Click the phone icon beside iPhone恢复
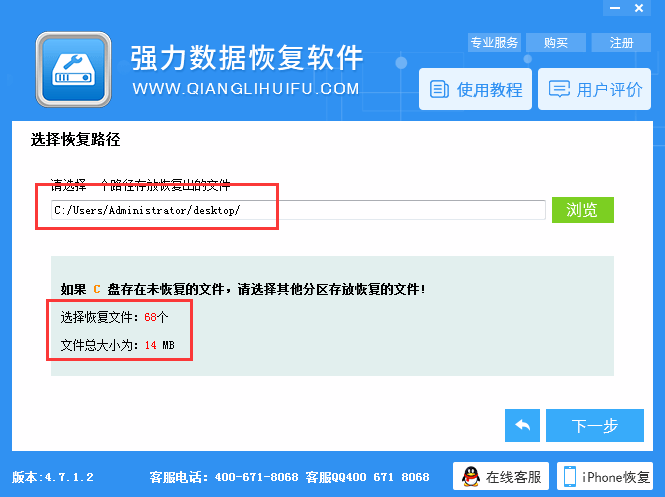This screenshot has height=497, width=665. [570, 477]
